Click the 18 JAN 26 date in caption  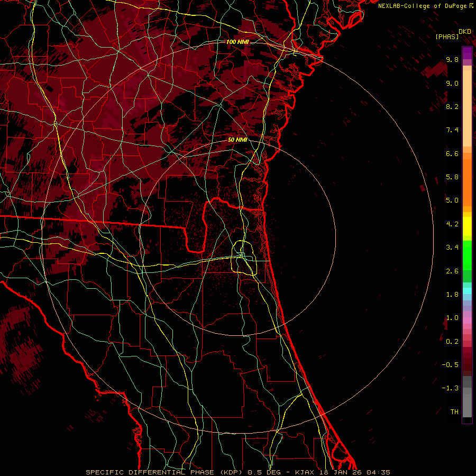coord(340,472)
